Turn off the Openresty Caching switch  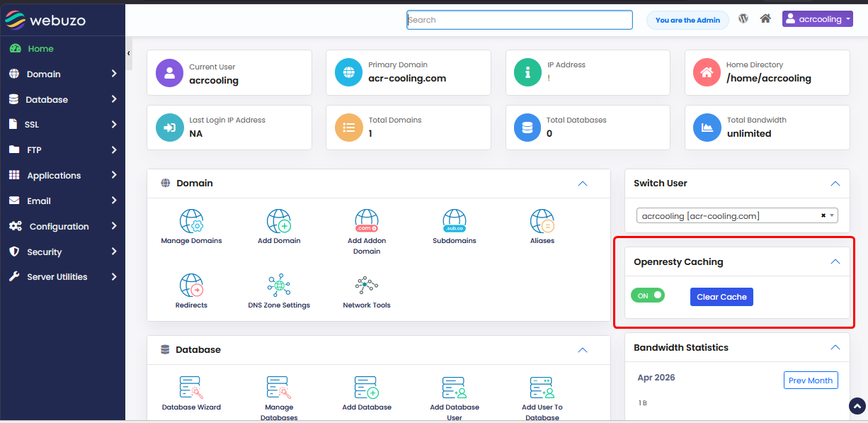point(648,295)
